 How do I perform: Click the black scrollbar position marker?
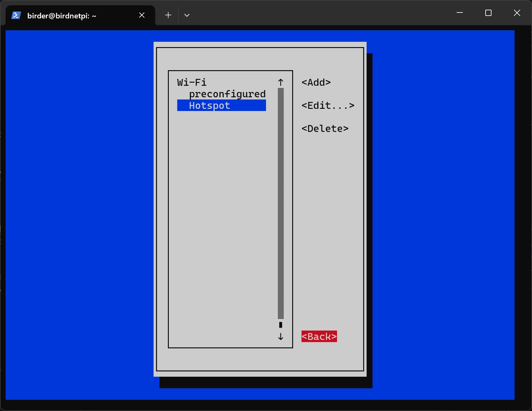281,325
